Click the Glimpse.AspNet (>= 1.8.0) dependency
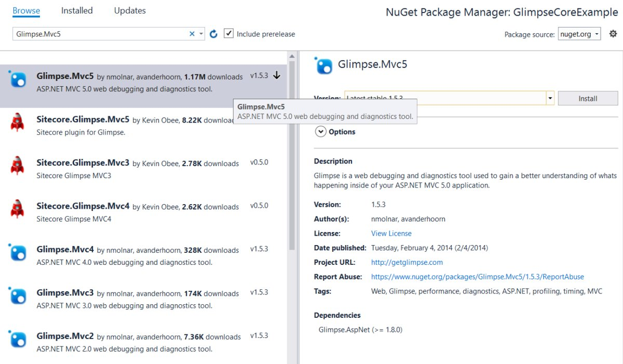623x364 pixels. [x=360, y=330]
